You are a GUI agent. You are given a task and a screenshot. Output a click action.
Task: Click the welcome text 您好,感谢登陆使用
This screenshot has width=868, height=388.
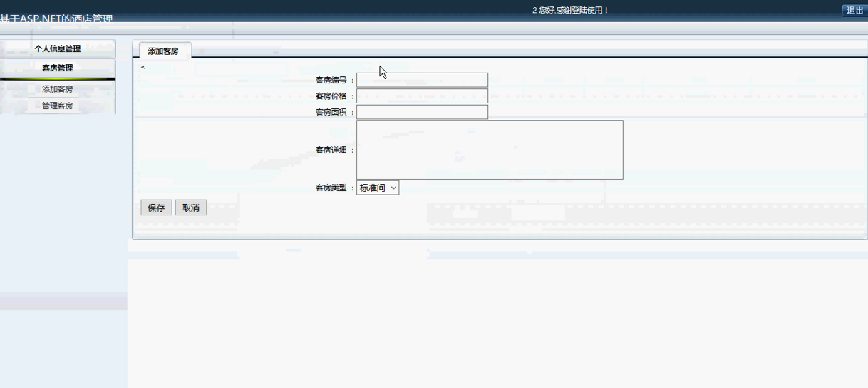574,11
